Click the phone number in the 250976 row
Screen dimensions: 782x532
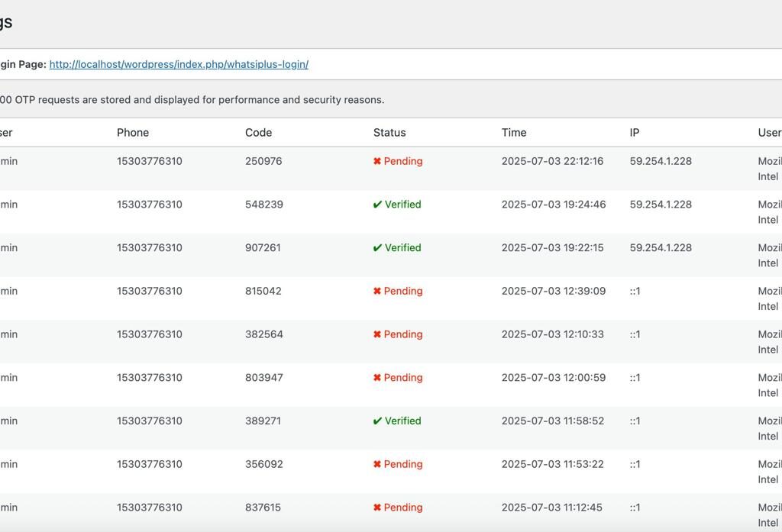150,161
